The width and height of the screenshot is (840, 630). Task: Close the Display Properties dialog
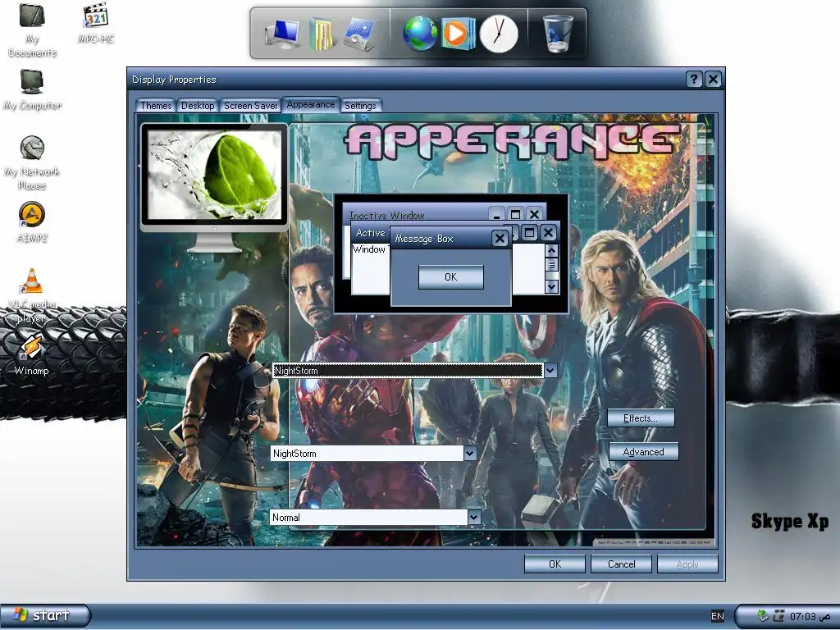point(713,80)
